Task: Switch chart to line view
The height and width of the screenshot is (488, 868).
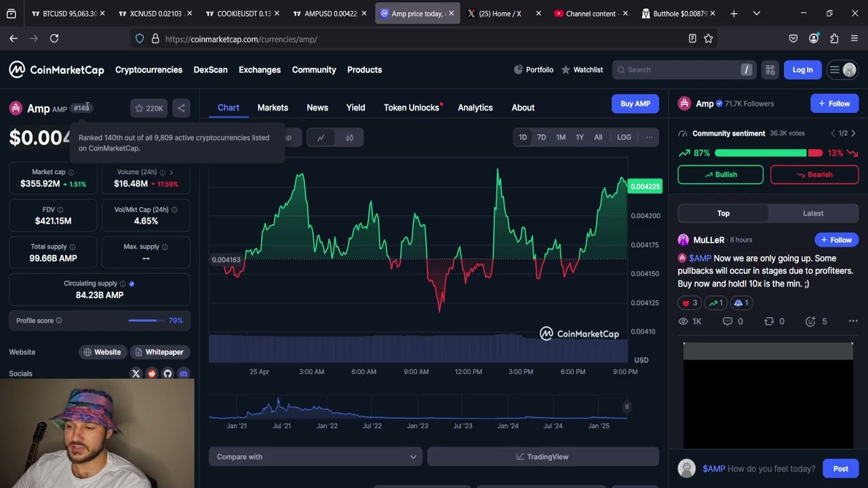Action: tap(321, 138)
